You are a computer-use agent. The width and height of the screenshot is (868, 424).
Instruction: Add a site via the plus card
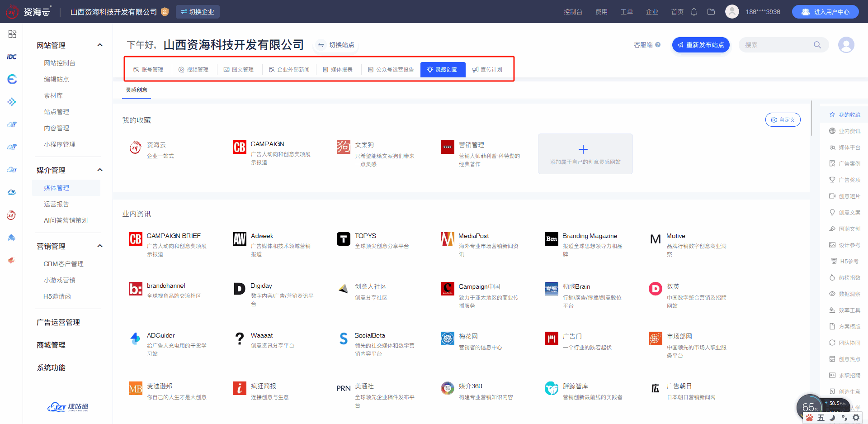click(x=585, y=154)
